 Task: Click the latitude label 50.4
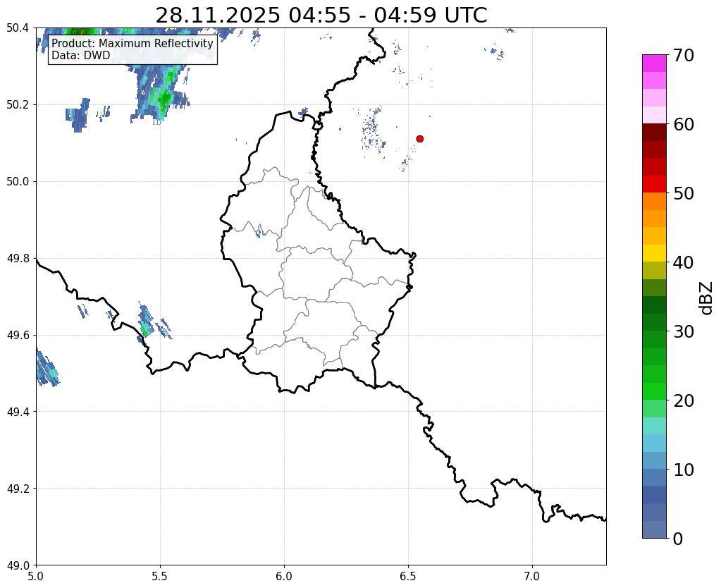click(x=18, y=28)
